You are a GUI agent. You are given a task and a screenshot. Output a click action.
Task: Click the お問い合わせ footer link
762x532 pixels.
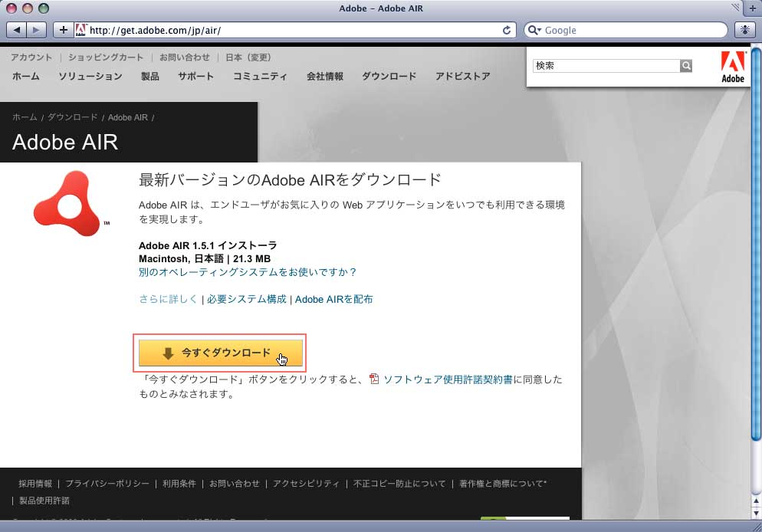(235, 484)
